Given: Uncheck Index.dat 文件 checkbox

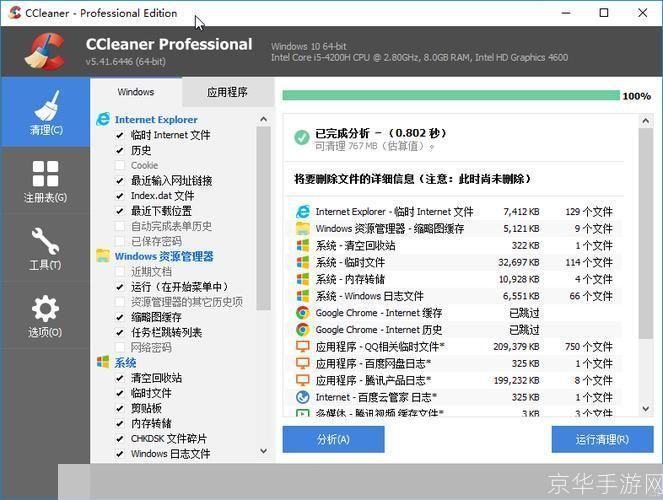Looking at the screenshot, I should point(120,196).
